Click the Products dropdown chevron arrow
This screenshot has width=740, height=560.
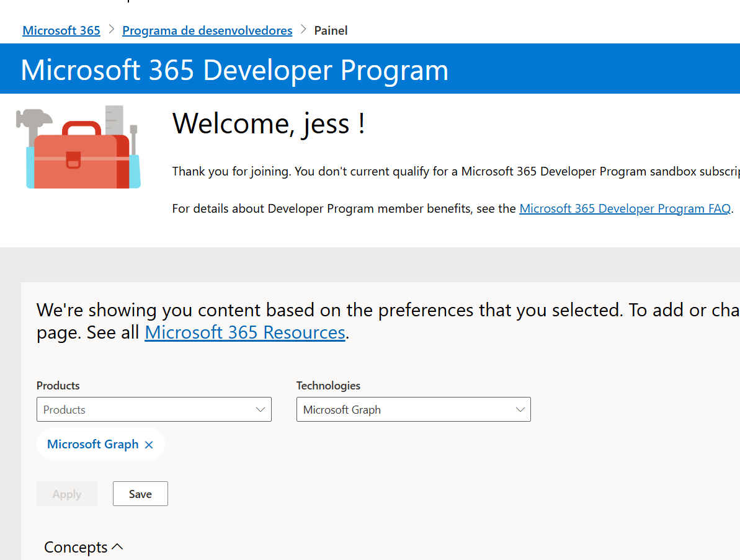click(x=261, y=409)
